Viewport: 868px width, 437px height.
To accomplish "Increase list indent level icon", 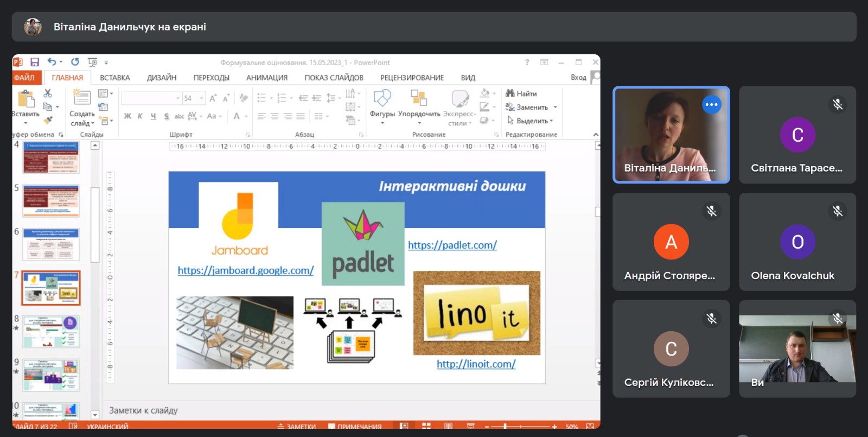I will tap(316, 98).
